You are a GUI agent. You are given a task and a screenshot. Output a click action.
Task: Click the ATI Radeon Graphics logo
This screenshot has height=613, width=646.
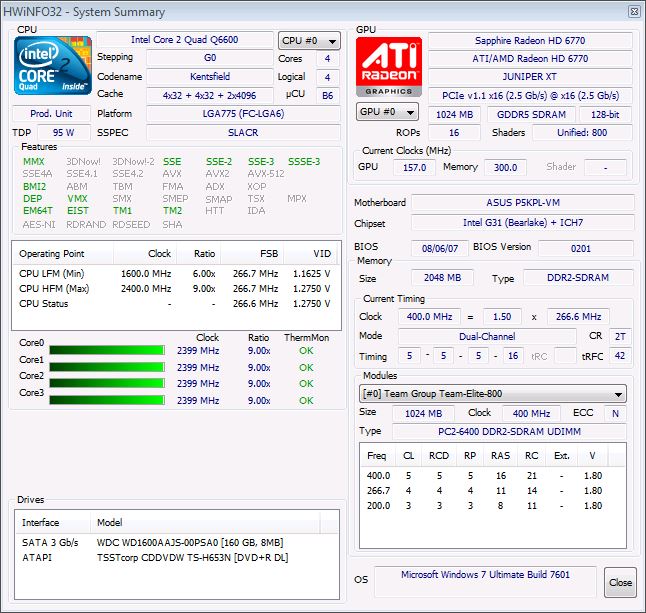(389, 66)
